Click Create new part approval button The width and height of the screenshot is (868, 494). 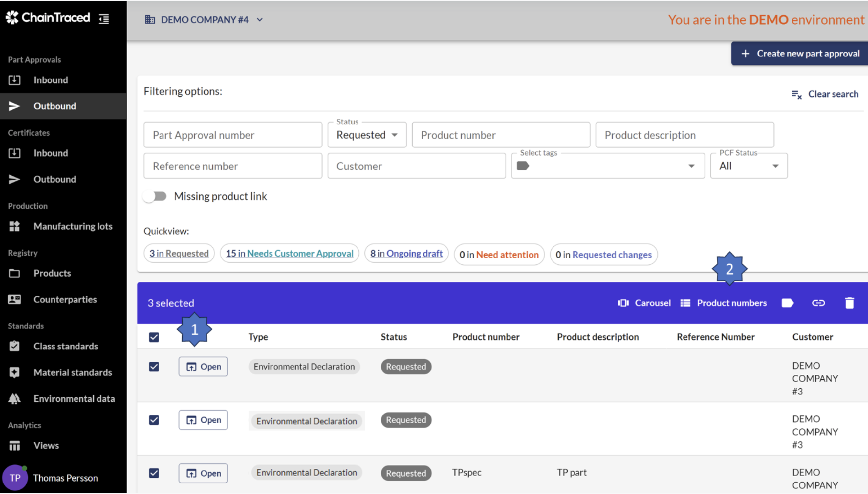pos(800,54)
